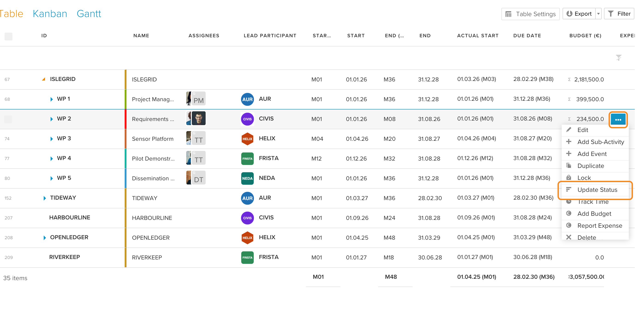This screenshot has width=644, height=322.
Task: Choose Lock from the context menu
Action: coord(595,178)
